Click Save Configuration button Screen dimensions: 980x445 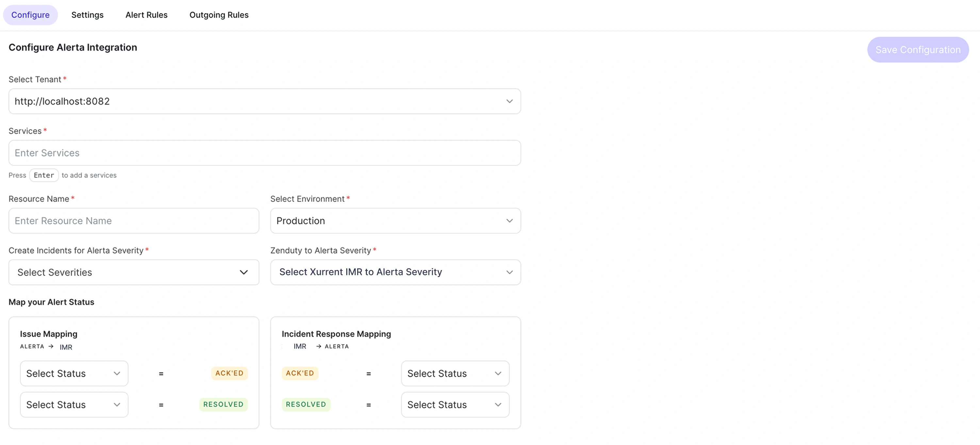917,50
